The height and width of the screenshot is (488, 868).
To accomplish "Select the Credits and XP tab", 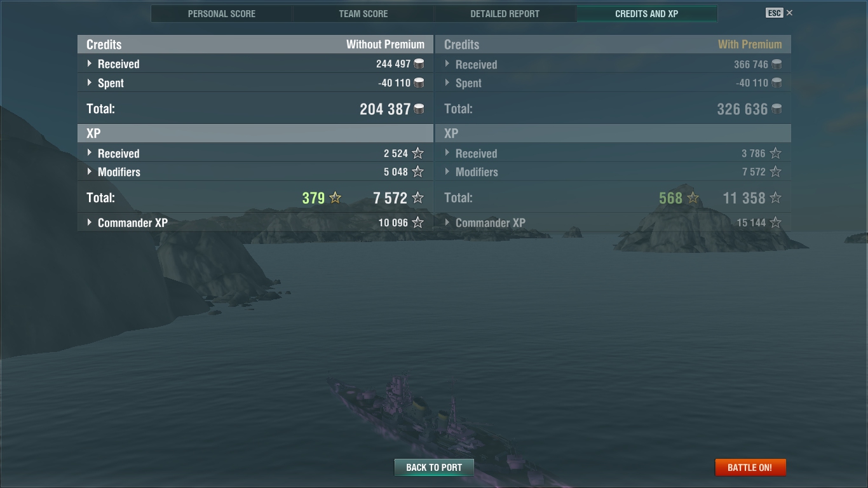I will [647, 13].
